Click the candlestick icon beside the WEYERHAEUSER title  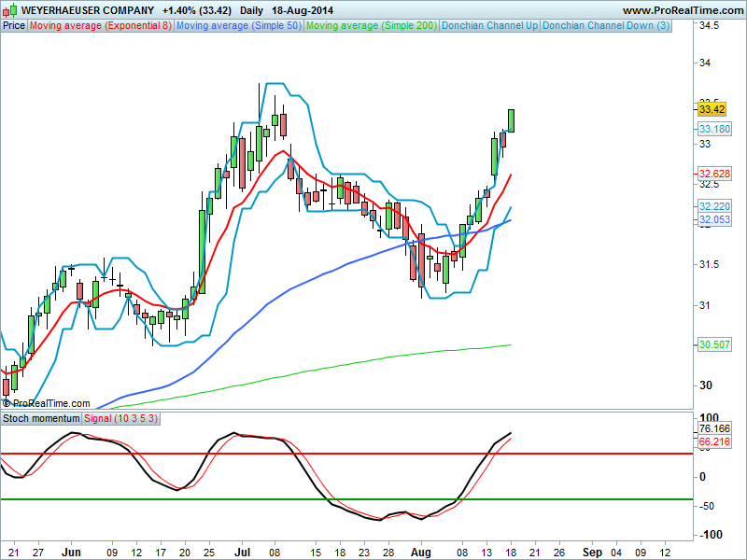click(10, 10)
